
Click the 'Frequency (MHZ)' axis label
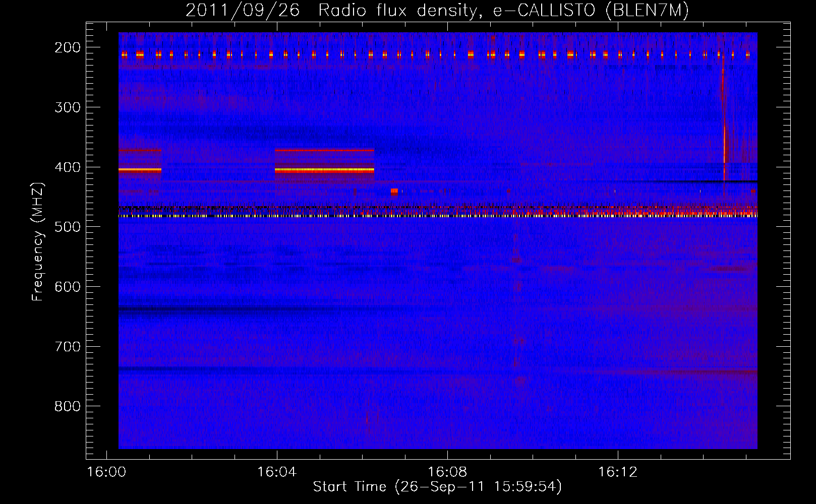point(38,241)
